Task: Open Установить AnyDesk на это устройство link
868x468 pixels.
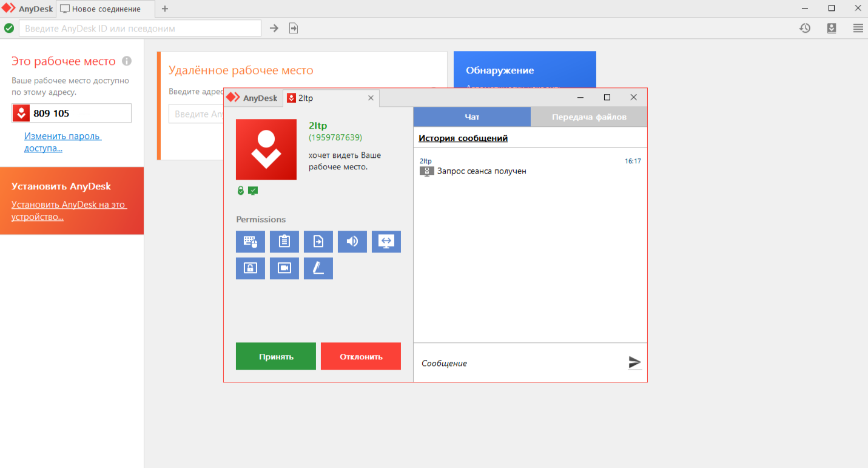Action: click(x=69, y=211)
